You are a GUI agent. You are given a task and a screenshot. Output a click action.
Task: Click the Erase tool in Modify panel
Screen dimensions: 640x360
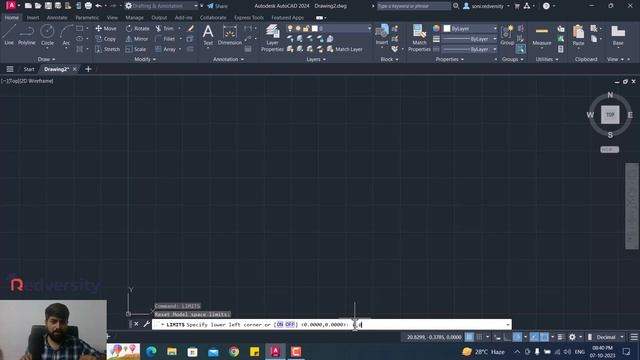190,29
